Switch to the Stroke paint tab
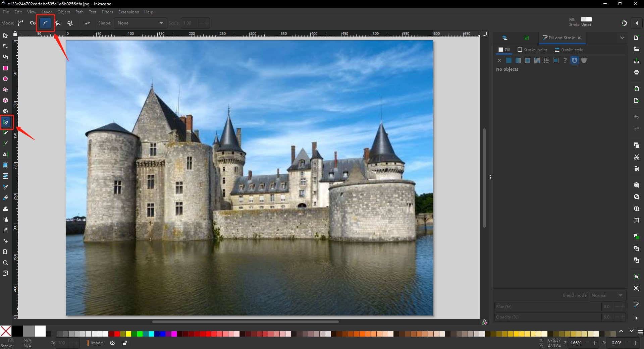 [532, 50]
